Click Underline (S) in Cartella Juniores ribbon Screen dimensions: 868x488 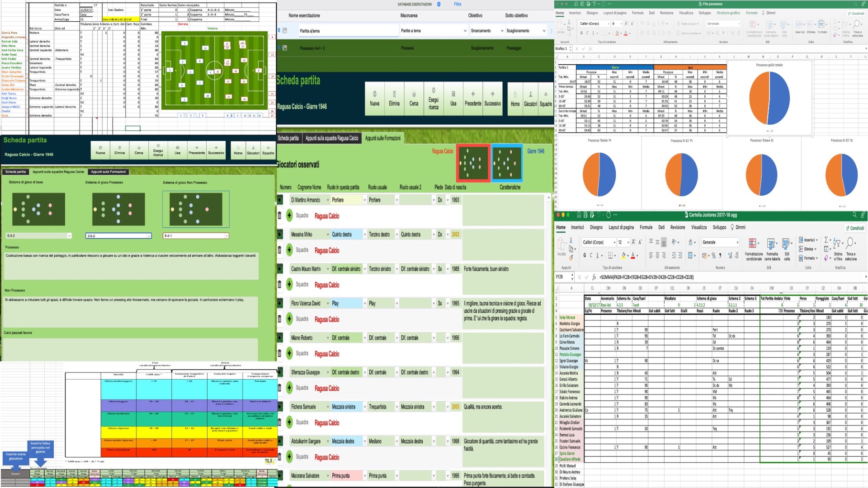pyautogui.click(x=597, y=255)
